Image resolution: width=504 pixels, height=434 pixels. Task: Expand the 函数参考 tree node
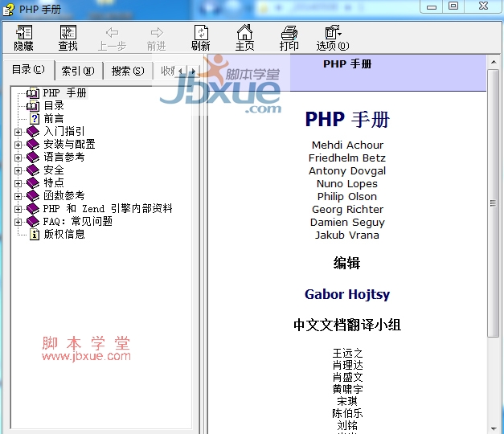tap(18, 196)
